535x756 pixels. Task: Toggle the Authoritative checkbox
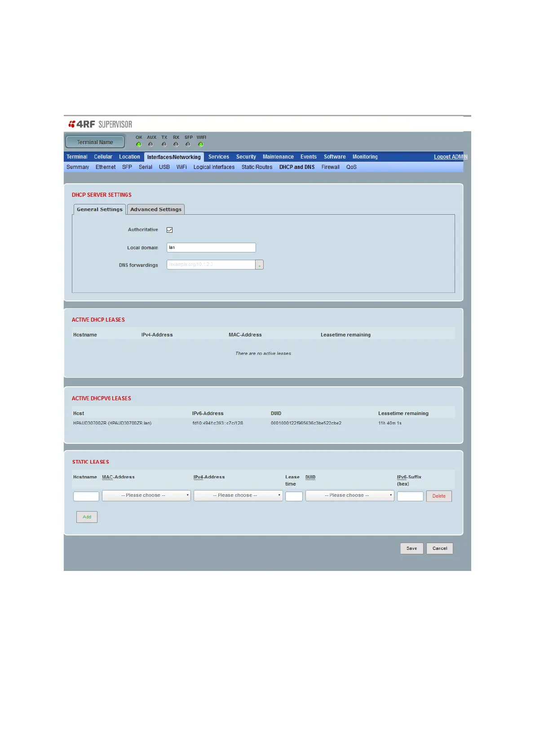[x=170, y=230]
